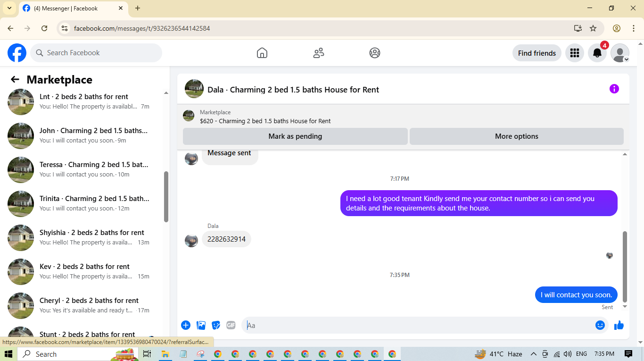Click the install app icon in address bar

pyautogui.click(x=578, y=28)
